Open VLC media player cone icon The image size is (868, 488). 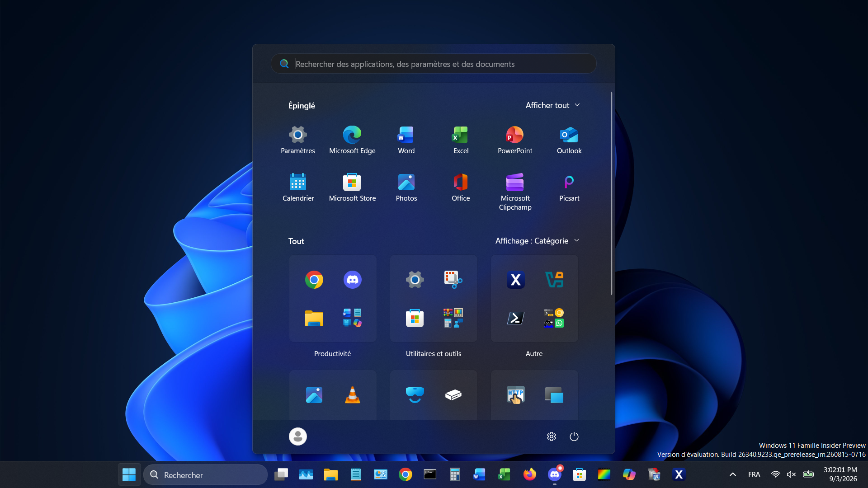(x=352, y=395)
